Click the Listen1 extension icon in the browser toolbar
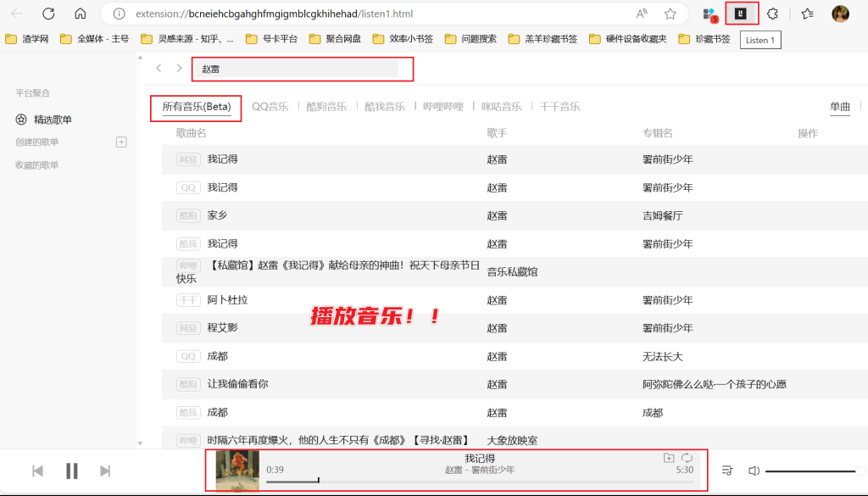 click(740, 14)
